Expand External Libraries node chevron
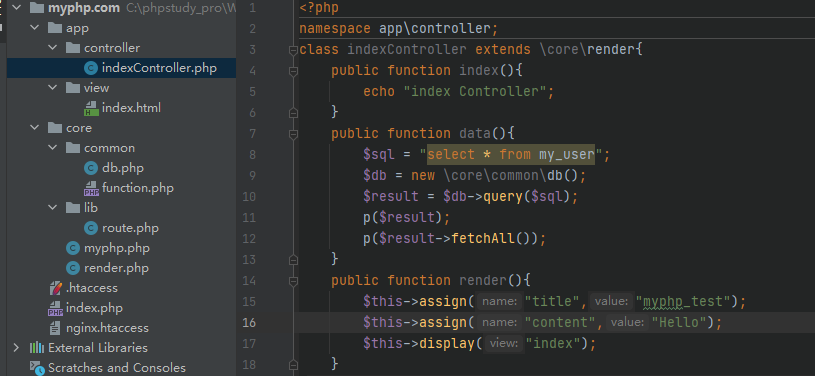The height and width of the screenshot is (376, 815). (x=16, y=348)
